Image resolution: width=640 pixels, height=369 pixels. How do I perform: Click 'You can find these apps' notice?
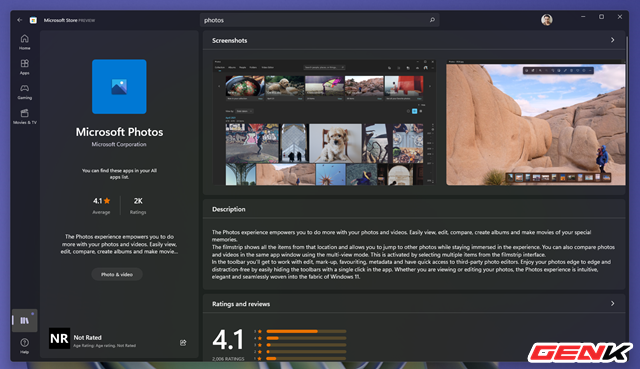tap(119, 174)
